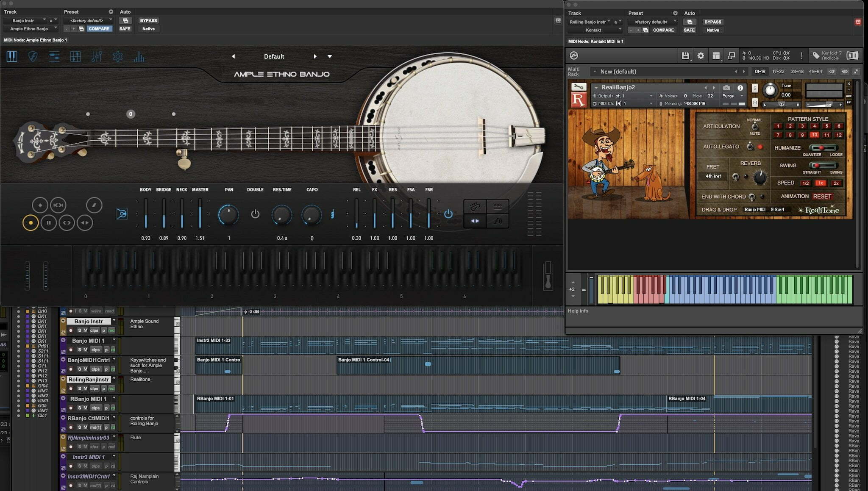Click the Banjo MIDI 1 Control-04 clip
This screenshot has height=491, width=868.
pos(478,365)
